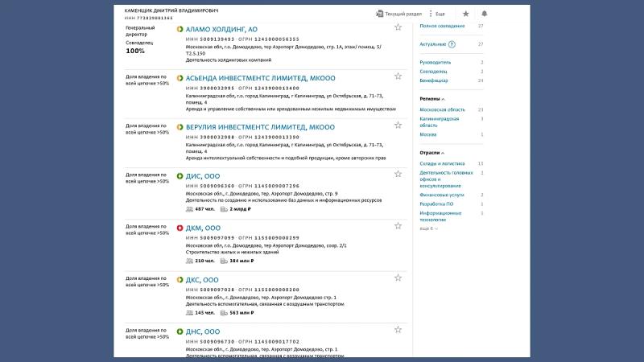The height and width of the screenshot is (362, 644).
Task: Filter by Бенефициар role
Action: (434, 80)
